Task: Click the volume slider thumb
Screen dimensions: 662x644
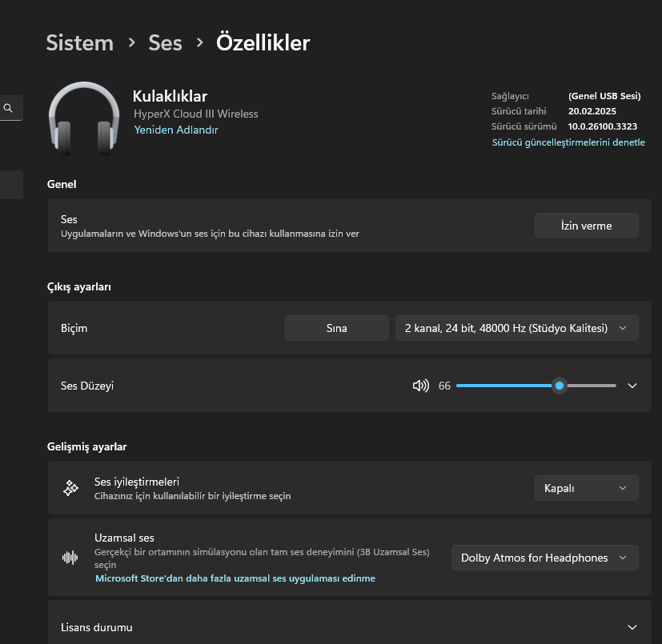Action: click(560, 386)
